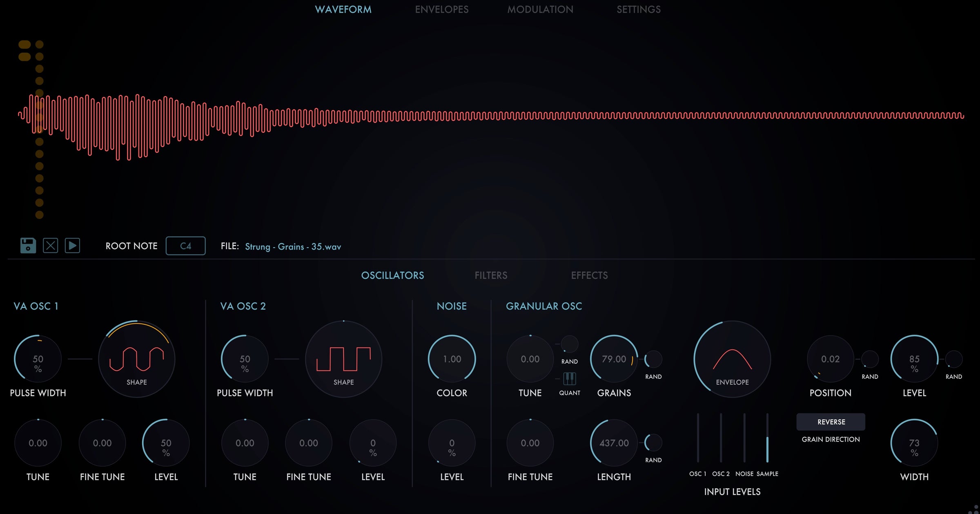Click the QUANT piano keys icon
This screenshot has height=514, width=980.
pos(570,379)
